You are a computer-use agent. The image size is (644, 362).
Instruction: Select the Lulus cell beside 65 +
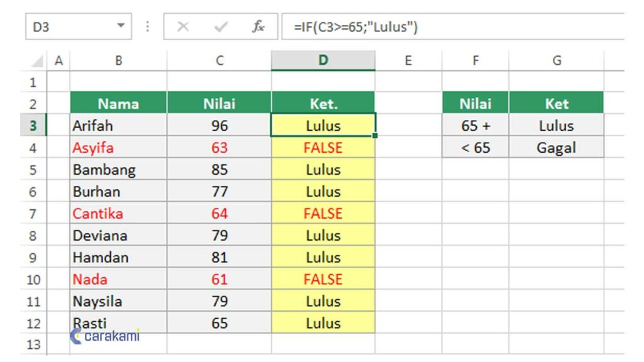click(557, 125)
